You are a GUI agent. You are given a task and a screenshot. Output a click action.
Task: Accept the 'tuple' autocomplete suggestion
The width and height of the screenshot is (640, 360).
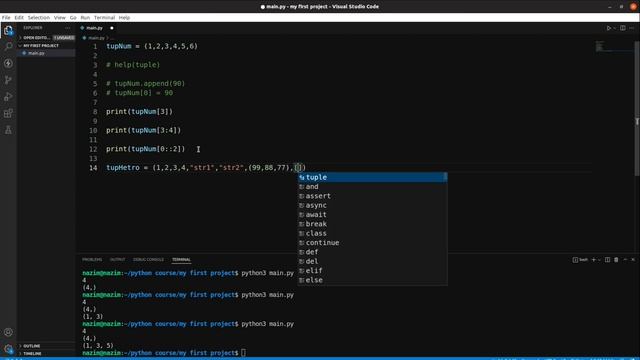pyautogui.click(x=372, y=177)
